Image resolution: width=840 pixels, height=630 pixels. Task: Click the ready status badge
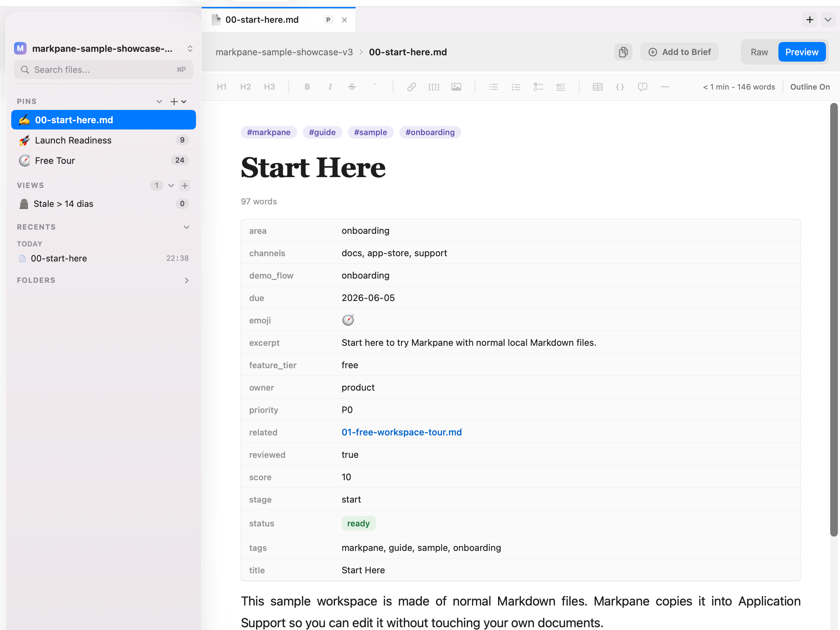pos(358,523)
